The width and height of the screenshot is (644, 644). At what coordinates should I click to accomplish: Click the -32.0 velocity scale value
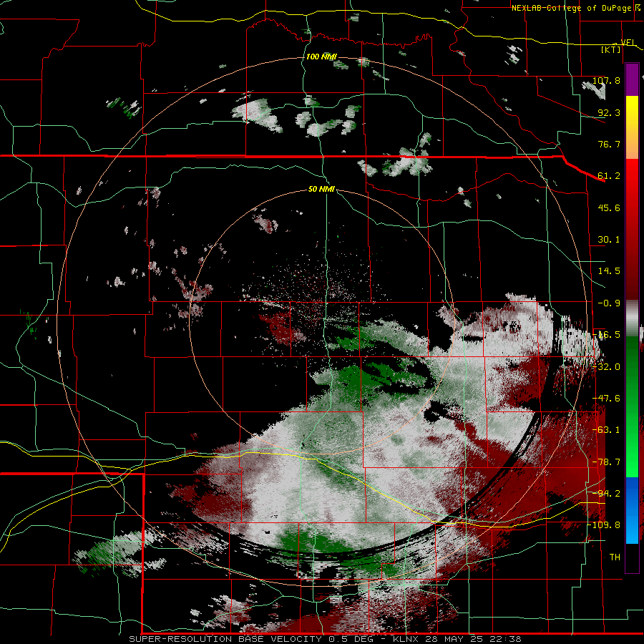606,367
